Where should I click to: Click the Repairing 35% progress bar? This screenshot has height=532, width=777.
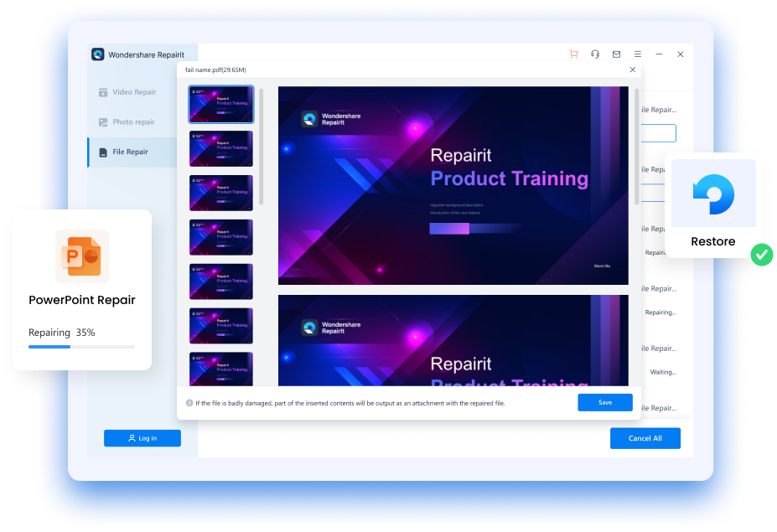coord(82,347)
